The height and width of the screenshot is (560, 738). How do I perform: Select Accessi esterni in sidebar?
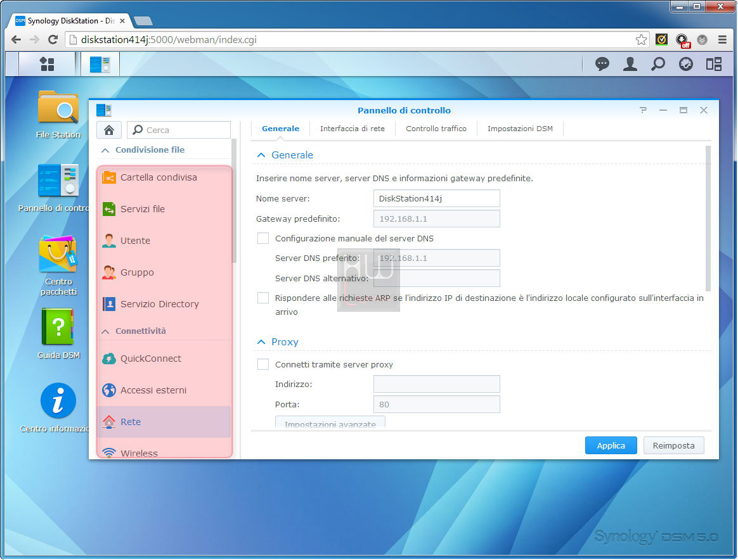coord(164,390)
